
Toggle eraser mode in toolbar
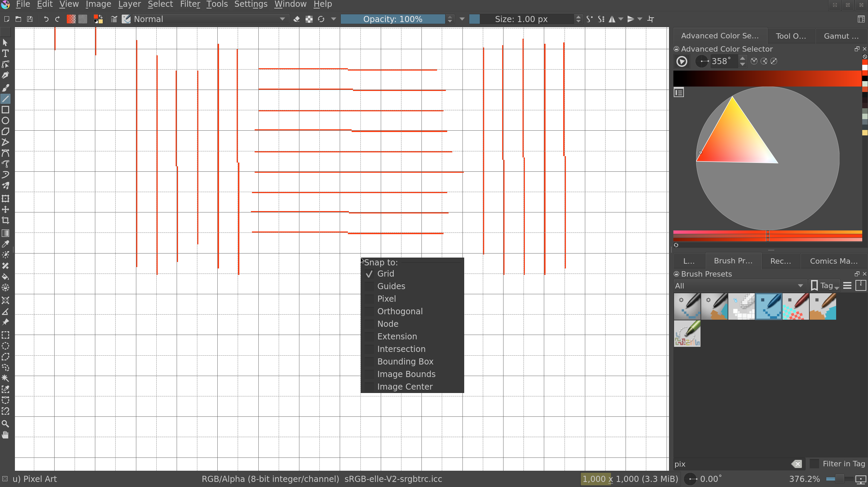tap(297, 19)
